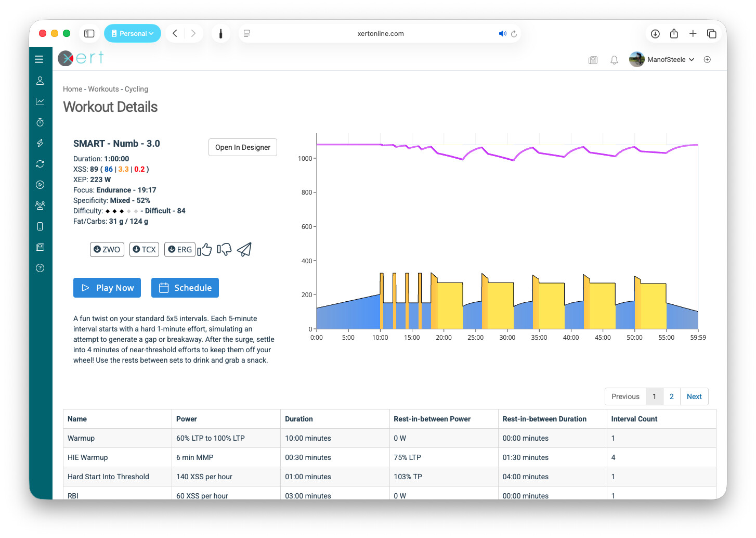Viewport: 756px width, 538px height.
Task: Click the xertonline.com address bar
Action: (380, 33)
